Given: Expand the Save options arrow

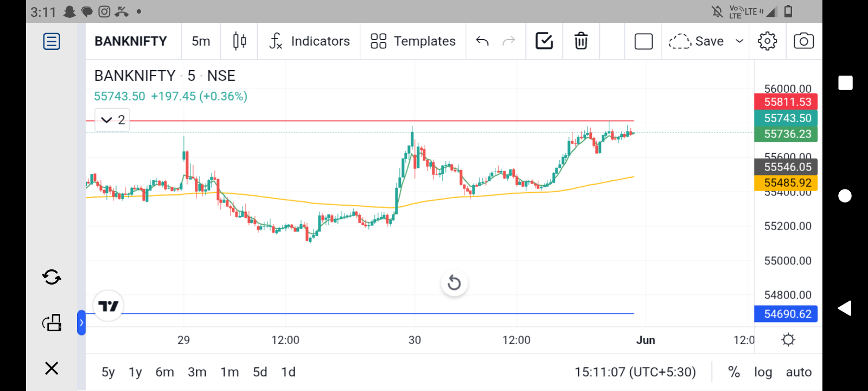Looking at the screenshot, I should [x=739, y=41].
